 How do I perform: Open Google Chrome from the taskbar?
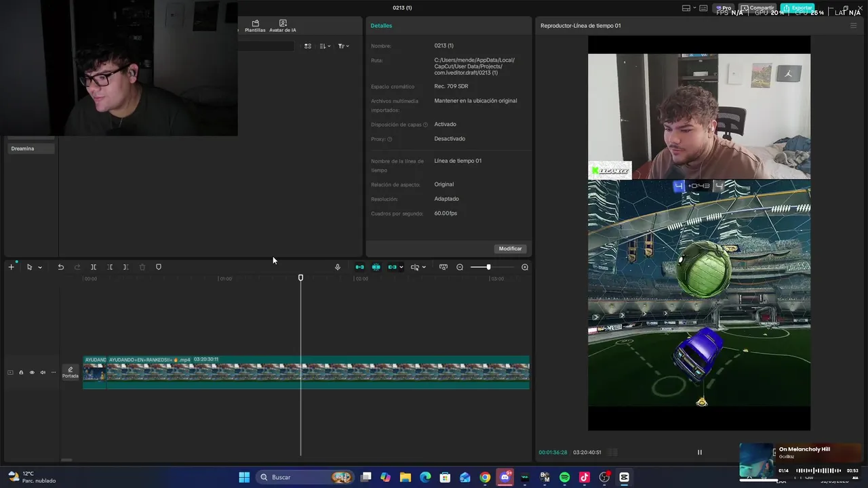point(485,477)
